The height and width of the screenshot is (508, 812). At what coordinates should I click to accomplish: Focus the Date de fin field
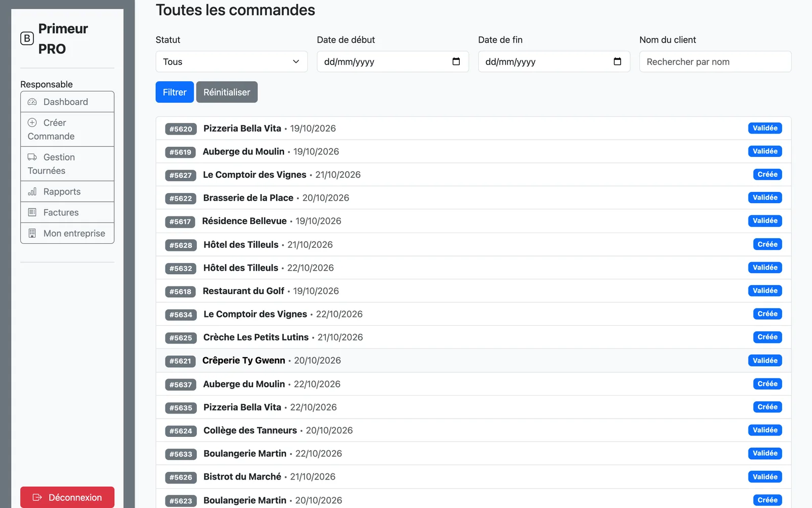tap(554, 61)
